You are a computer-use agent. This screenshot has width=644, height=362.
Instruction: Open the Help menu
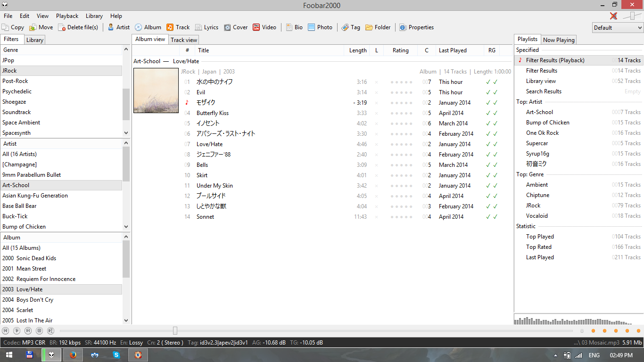tap(116, 16)
